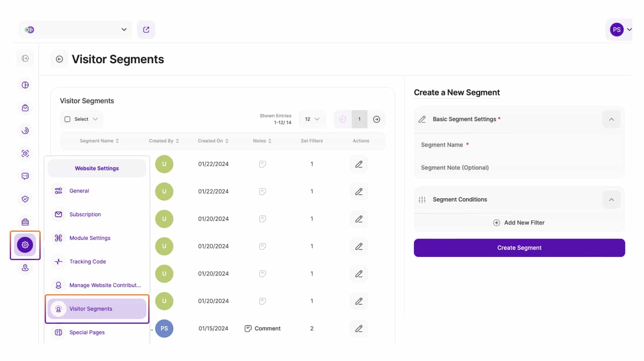Click the Create Segment button
644x361 pixels.
click(519, 248)
